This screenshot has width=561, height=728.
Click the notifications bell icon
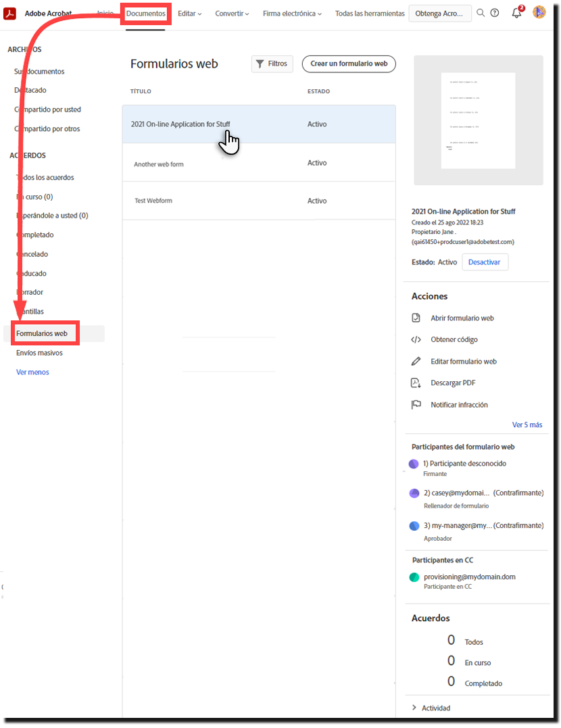[x=516, y=13]
